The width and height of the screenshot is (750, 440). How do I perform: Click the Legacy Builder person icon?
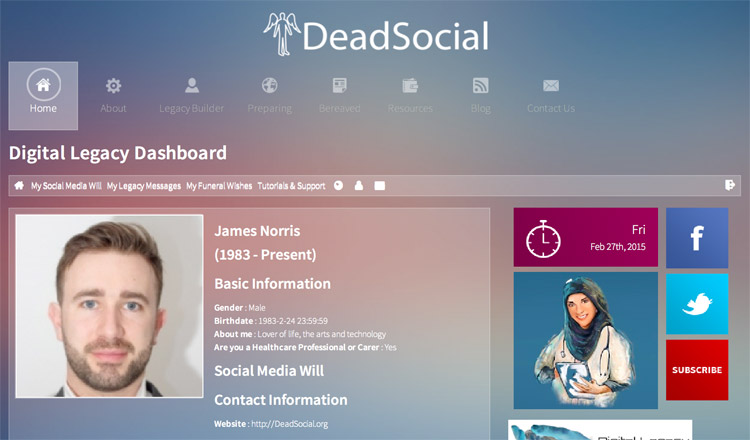(x=192, y=86)
